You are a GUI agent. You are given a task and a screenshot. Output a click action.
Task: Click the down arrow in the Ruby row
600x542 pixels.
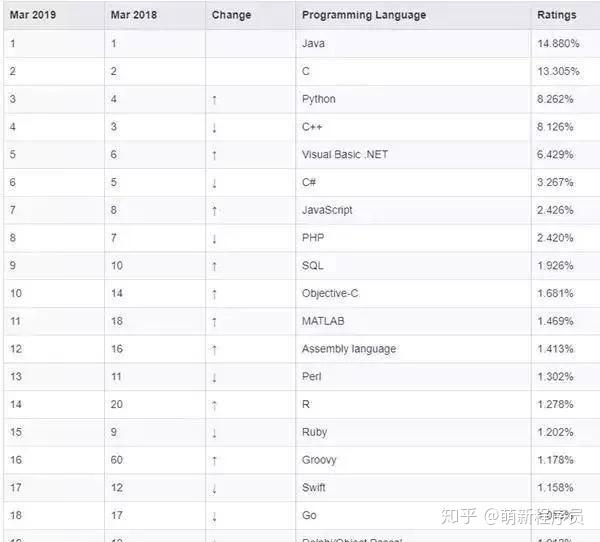point(214,433)
